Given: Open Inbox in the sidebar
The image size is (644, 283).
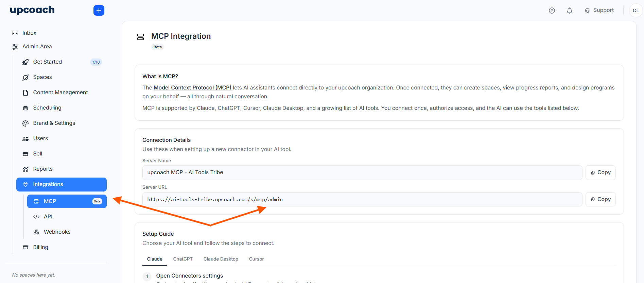Looking at the screenshot, I should (x=29, y=33).
